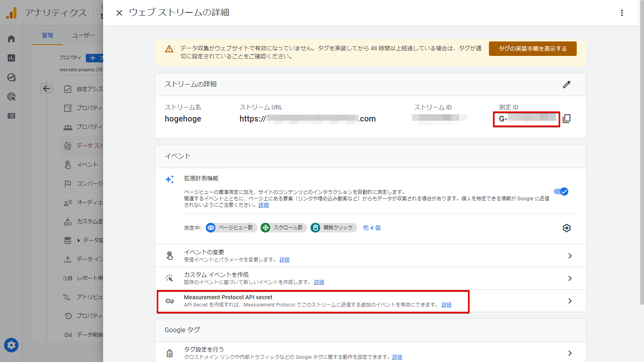Click the スクロール数 chip

click(284, 228)
